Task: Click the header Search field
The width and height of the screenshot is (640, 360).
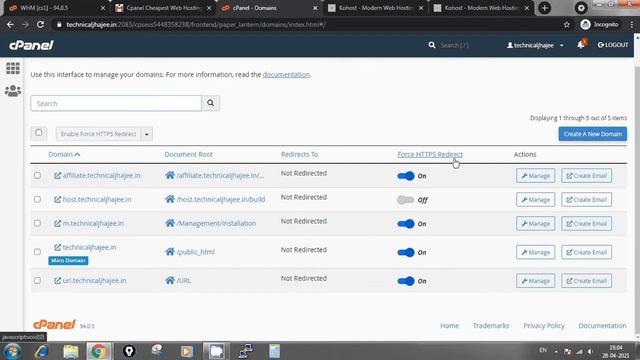Action: pos(455,45)
